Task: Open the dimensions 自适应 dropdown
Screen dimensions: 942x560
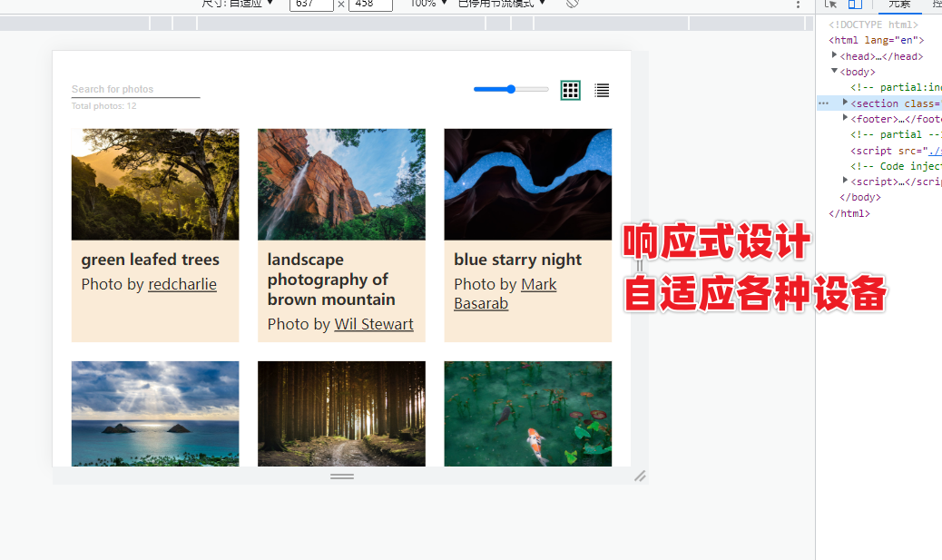Action: [237, 4]
